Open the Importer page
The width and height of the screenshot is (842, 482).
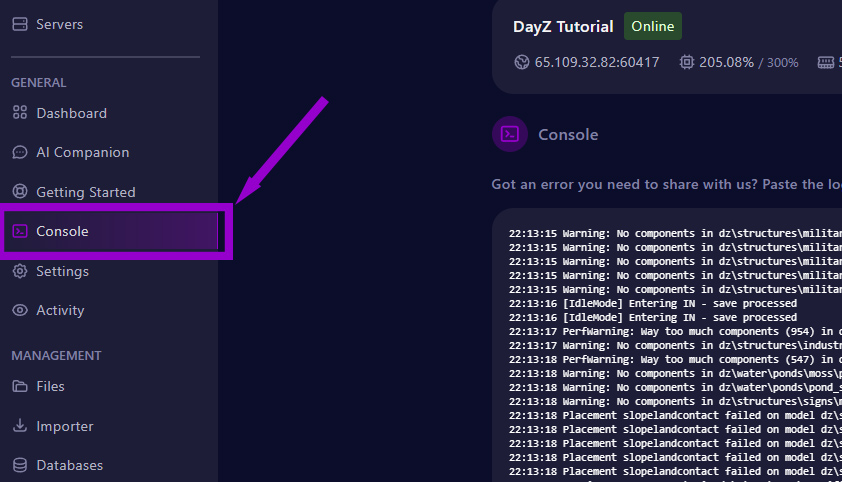(64, 426)
